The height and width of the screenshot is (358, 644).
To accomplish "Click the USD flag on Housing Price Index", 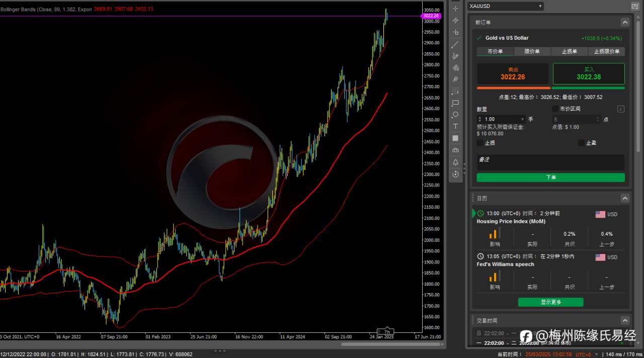I will click(600, 214).
